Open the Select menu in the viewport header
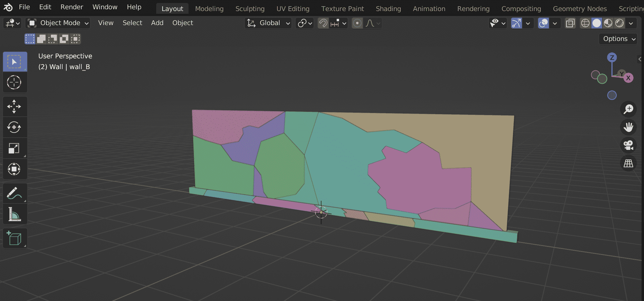The height and width of the screenshot is (301, 644). (x=132, y=23)
